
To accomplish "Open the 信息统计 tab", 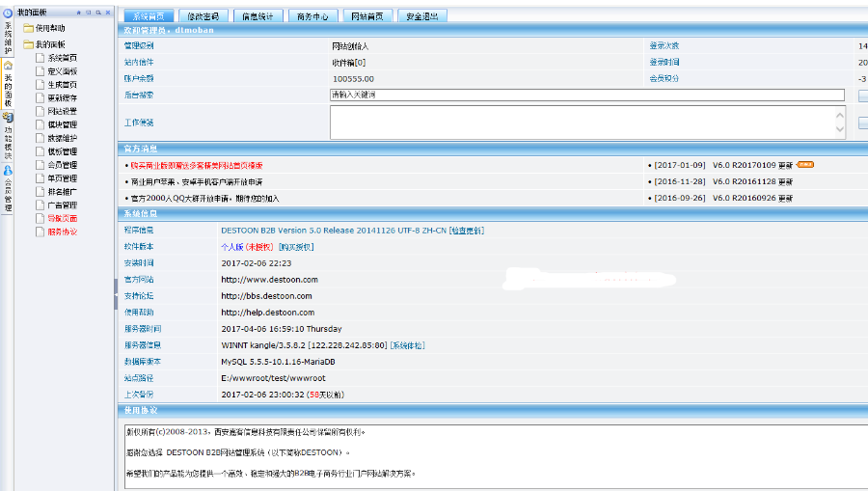I will (x=258, y=16).
